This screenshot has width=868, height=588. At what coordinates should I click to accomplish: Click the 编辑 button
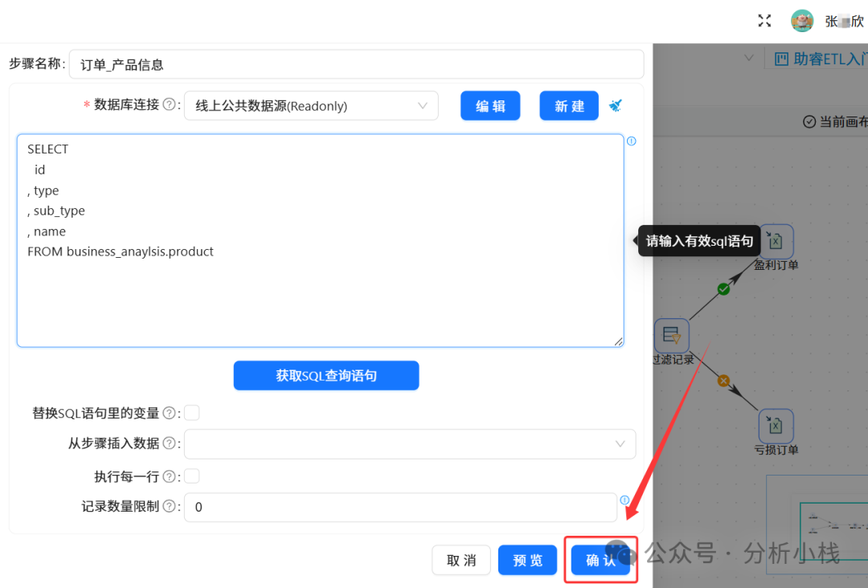tap(490, 106)
